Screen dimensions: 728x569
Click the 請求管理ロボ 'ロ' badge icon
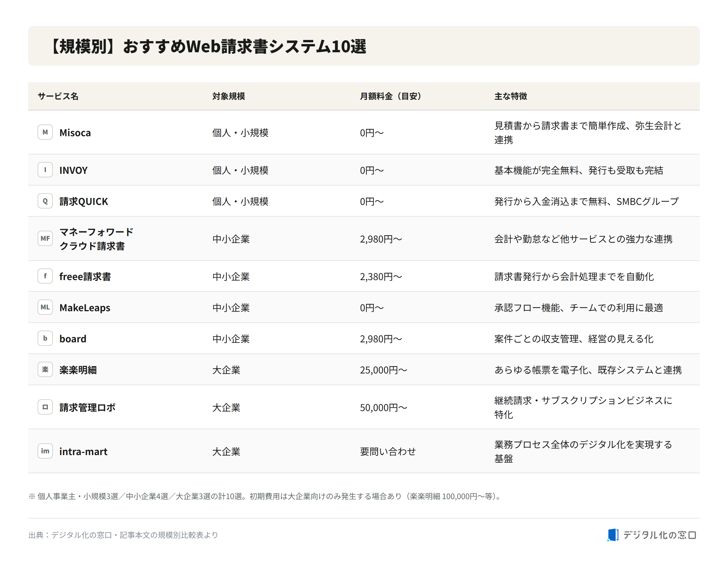click(x=45, y=407)
